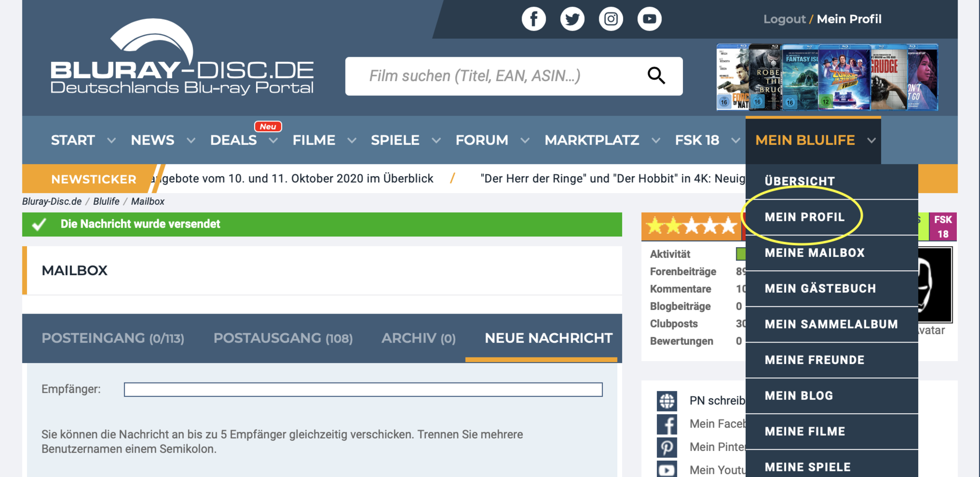Open the FORUM navigation item
The image size is (980, 477).
click(482, 140)
